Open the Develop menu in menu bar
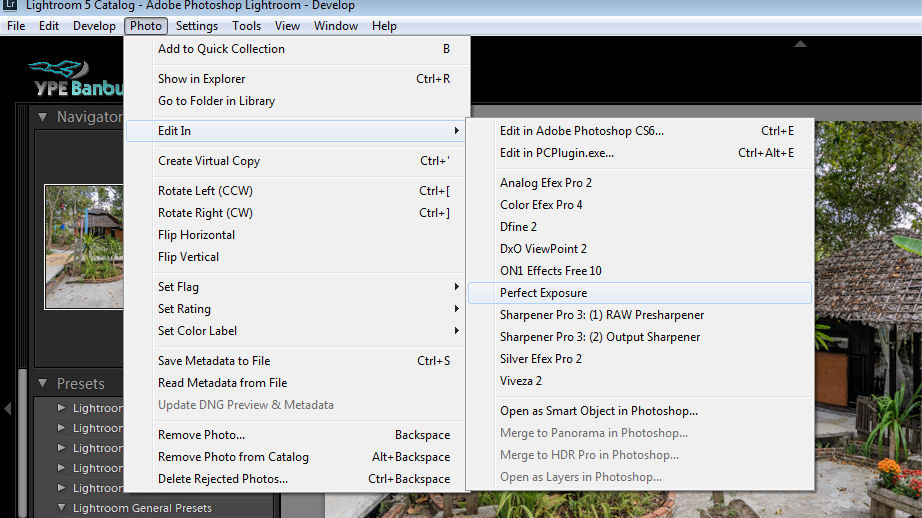The height and width of the screenshot is (518, 922). click(94, 26)
